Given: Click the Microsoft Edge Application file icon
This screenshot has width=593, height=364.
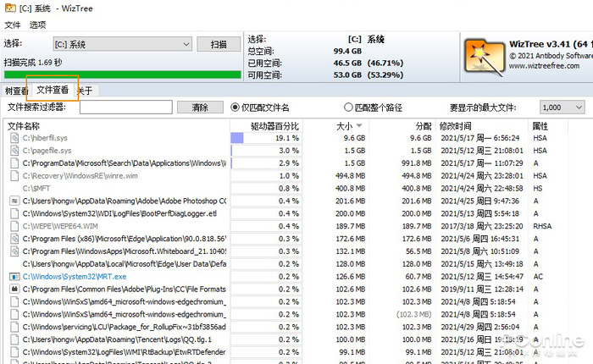Looking at the screenshot, I should click(14, 239).
